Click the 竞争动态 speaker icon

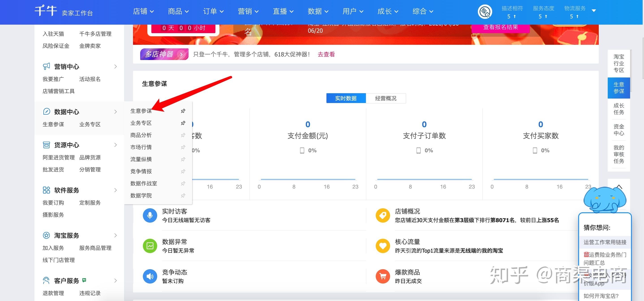150,276
